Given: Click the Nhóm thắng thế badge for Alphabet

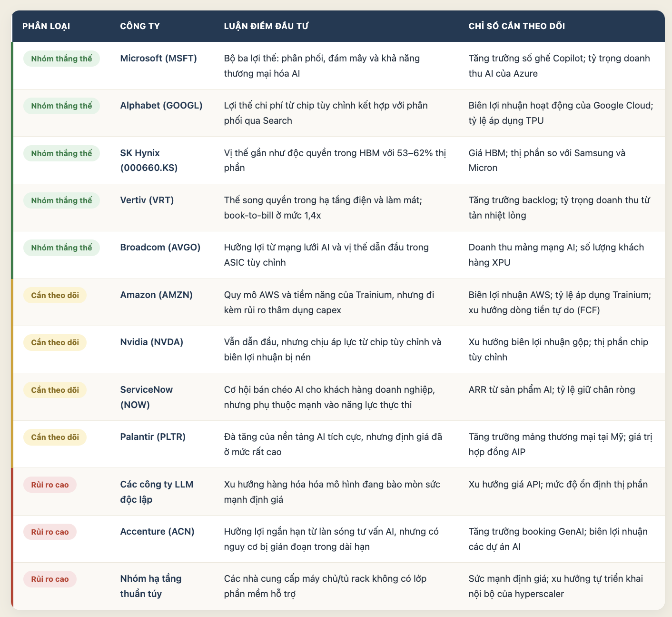Looking at the screenshot, I should (61, 106).
